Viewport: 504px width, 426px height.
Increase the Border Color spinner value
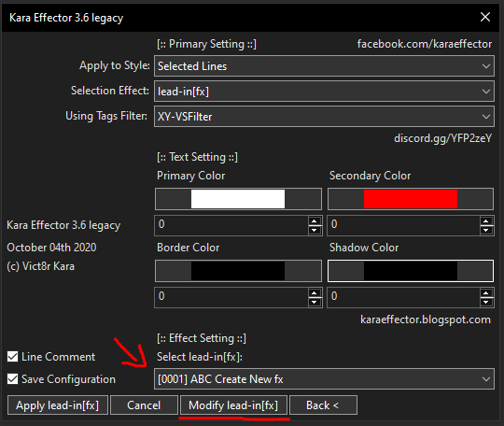pyautogui.click(x=315, y=293)
